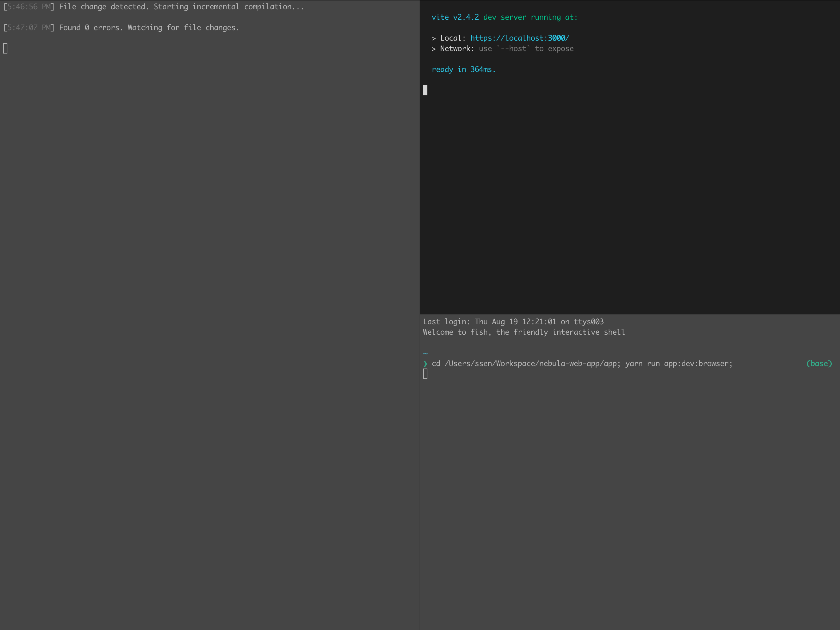Click the tilde directory indicator above prompt
The width and height of the screenshot is (840, 630).
pos(425,353)
